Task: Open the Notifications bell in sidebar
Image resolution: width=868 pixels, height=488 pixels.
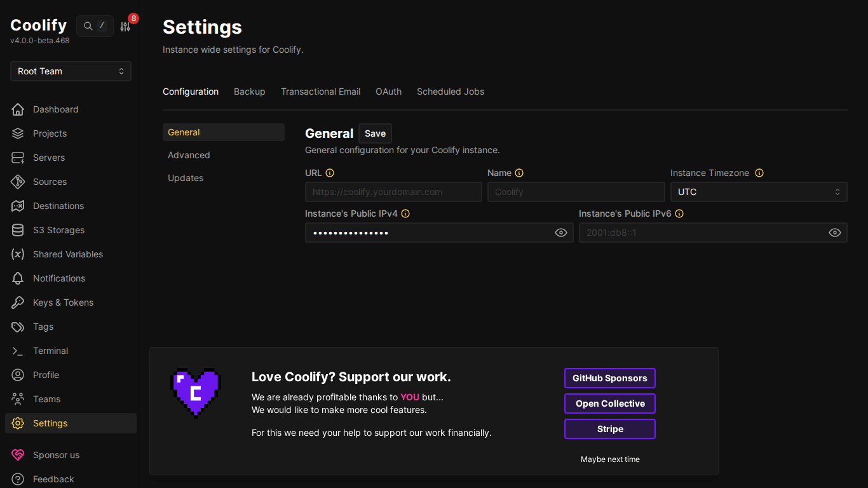Action: coord(19,278)
